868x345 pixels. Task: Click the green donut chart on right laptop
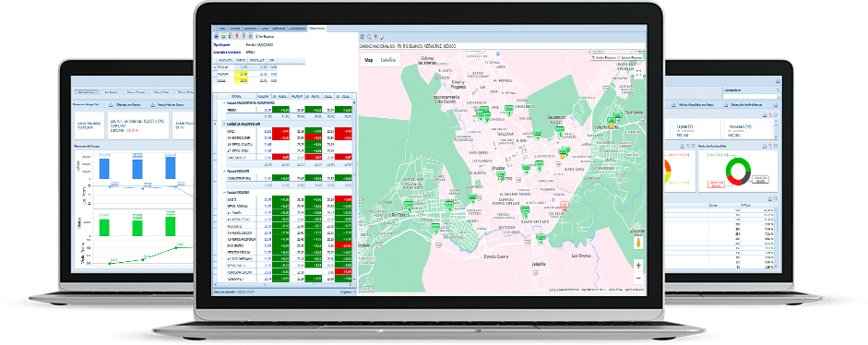click(x=738, y=171)
